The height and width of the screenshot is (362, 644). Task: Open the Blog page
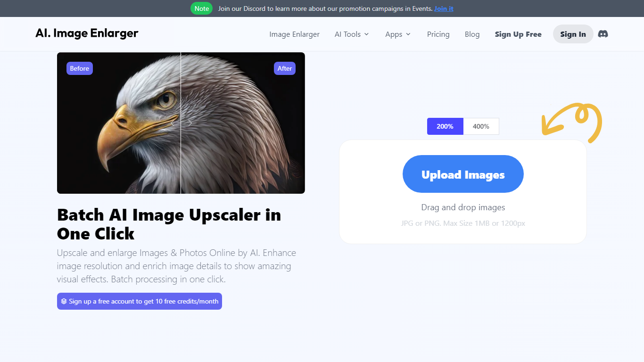pos(472,34)
